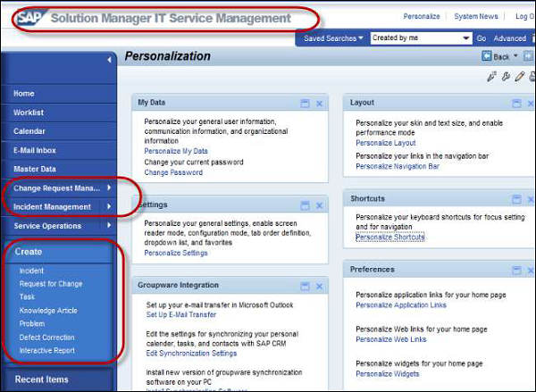This screenshot has height=392, width=536.
Task: Close the My Data panel
Action: 320,104
